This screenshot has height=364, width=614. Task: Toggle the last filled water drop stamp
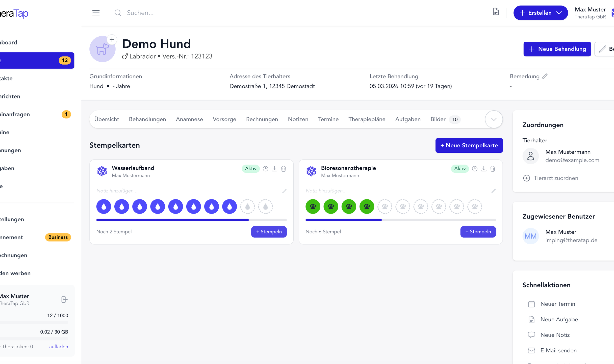[x=229, y=206]
